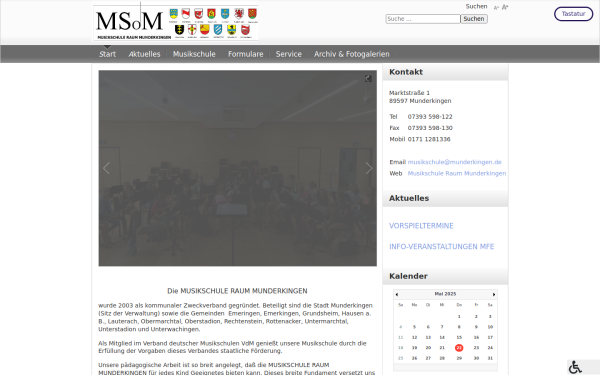600x375 pixels.
Task: Open the Formulare menu item
Action: coord(246,54)
